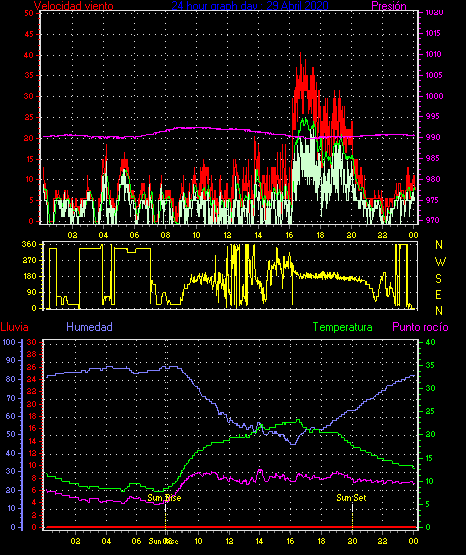The width and height of the screenshot is (466, 555).
Task: Click the red "26" rain axis value
Action: 32,367
